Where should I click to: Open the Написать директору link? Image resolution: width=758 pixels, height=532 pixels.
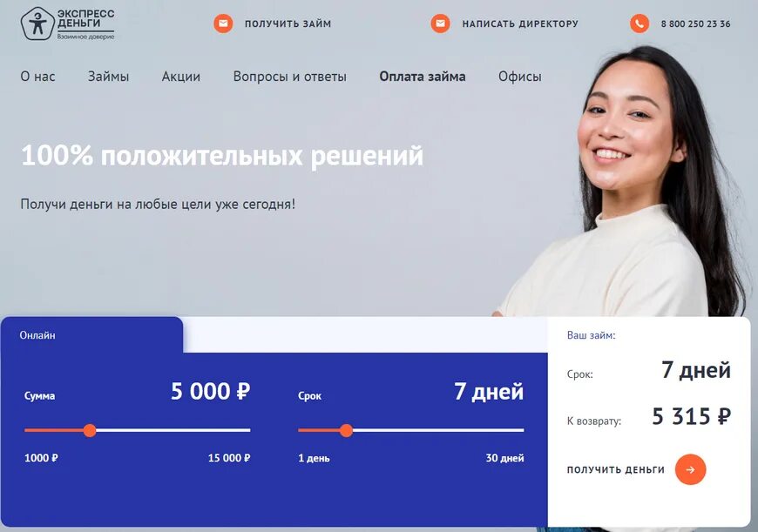tap(520, 24)
